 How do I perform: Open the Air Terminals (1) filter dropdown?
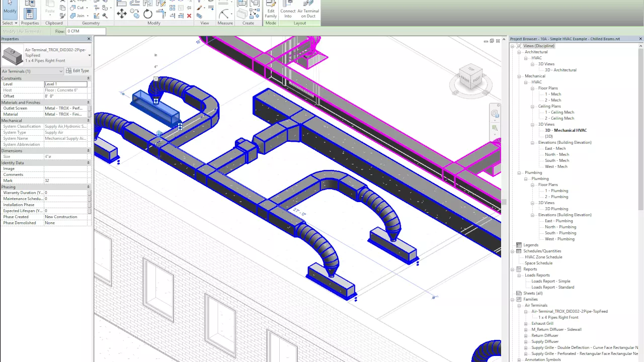[x=32, y=71]
